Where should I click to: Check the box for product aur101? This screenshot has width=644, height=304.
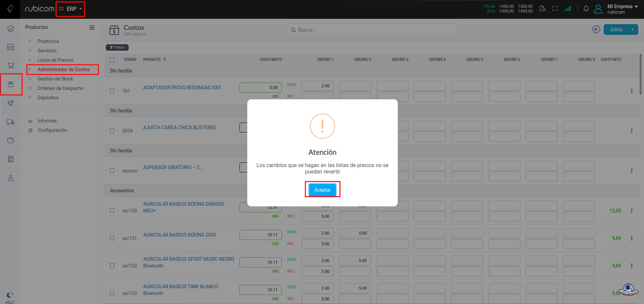[x=112, y=238]
